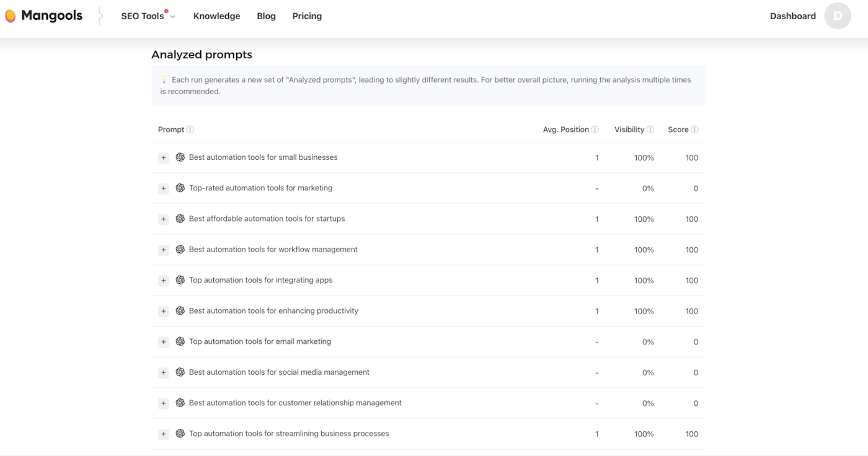The height and width of the screenshot is (456, 868).
Task: Open the Knowledge menu item
Action: (216, 16)
